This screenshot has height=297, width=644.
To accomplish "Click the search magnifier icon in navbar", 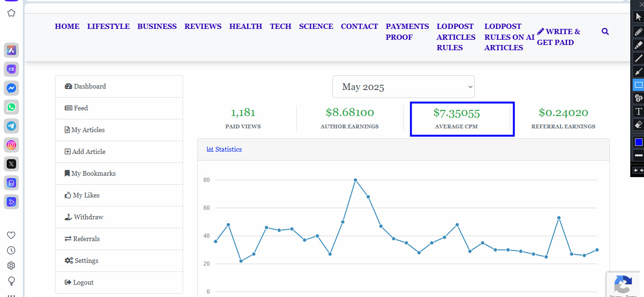I will tap(605, 32).
